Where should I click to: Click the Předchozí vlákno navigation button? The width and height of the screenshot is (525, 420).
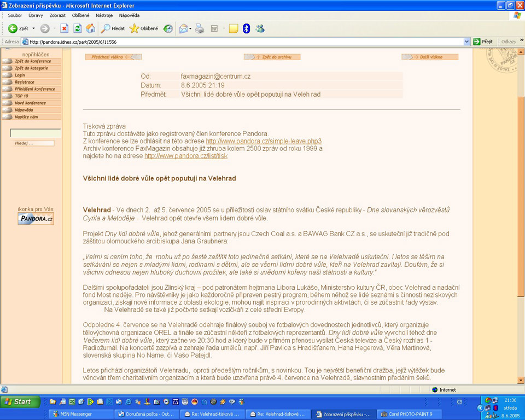[x=113, y=57]
